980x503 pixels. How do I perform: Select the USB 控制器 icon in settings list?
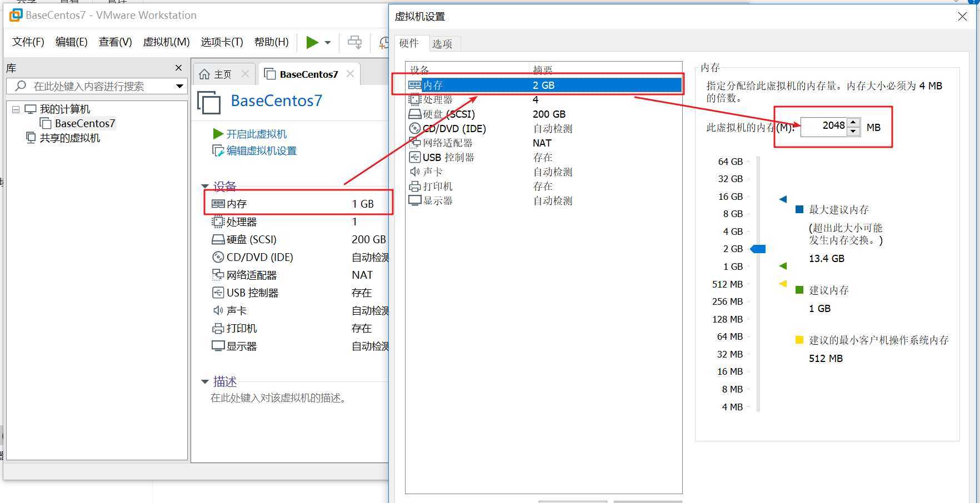click(x=415, y=157)
